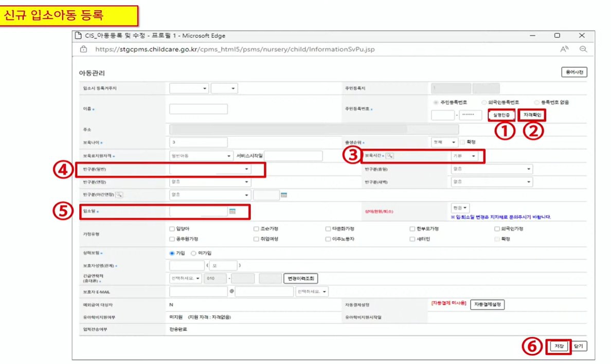Click masked second 주민등록번호 input box

click(x=470, y=115)
